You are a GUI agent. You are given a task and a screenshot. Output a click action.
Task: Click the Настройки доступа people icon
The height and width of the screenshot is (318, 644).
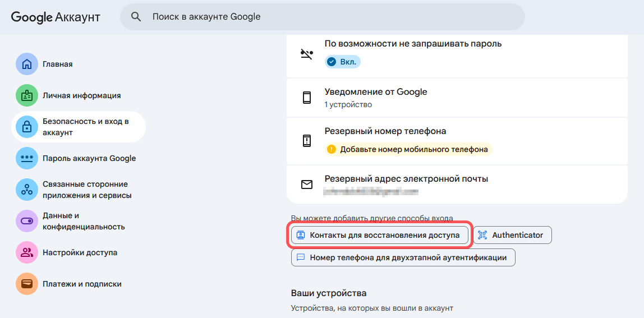(26, 253)
